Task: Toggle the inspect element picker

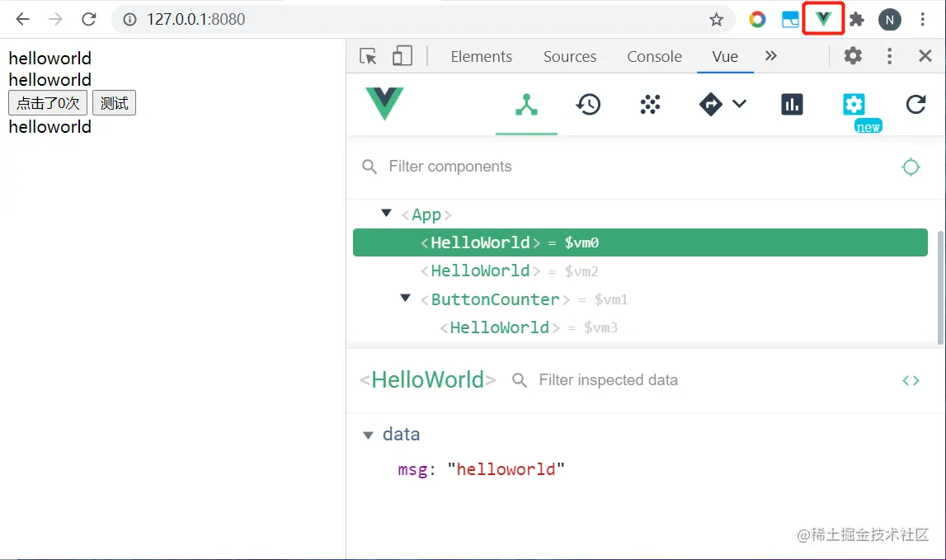Action: 368,56
